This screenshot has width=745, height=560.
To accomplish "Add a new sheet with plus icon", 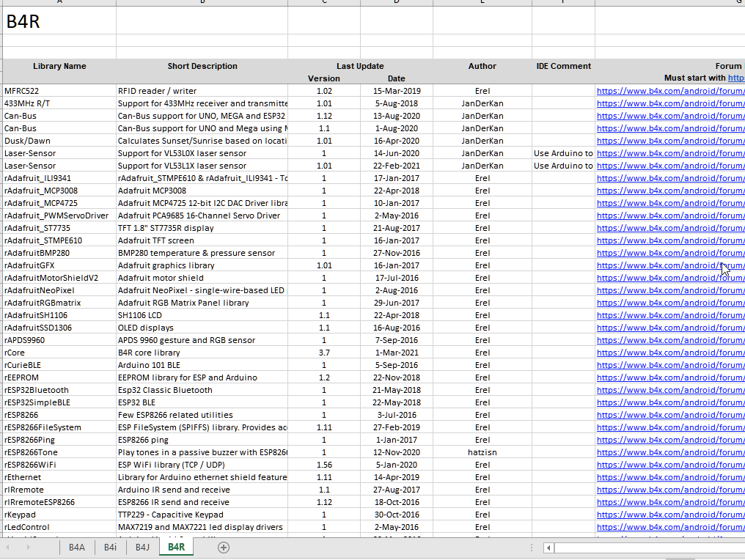I will pos(224,548).
